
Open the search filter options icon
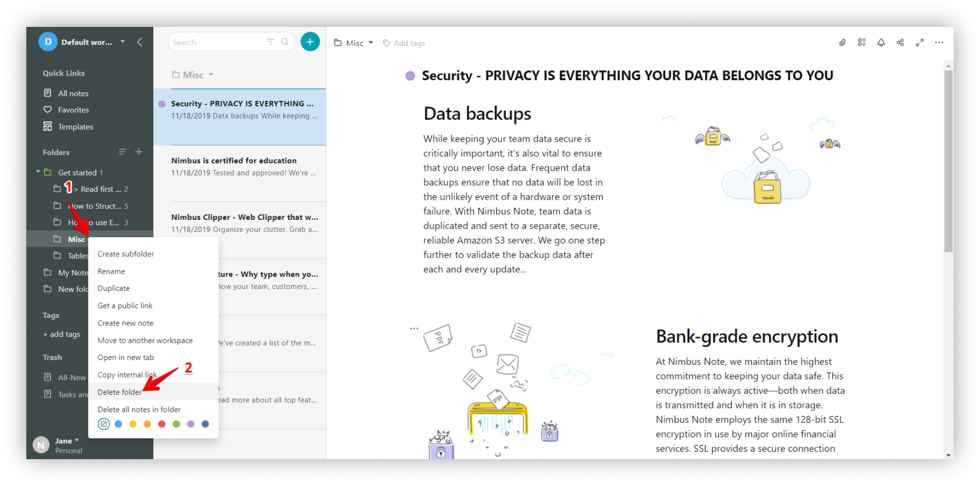pos(270,42)
